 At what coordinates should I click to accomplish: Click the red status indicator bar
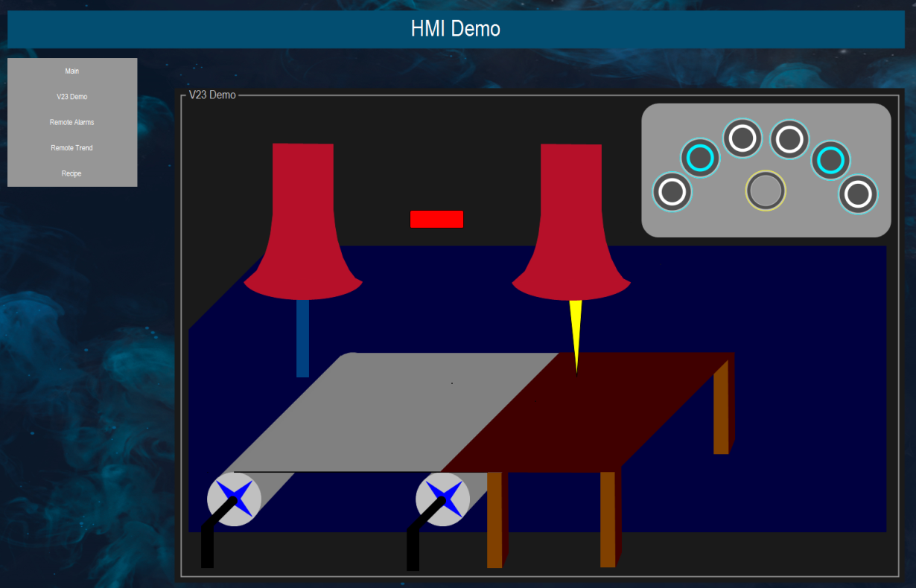point(436,219)
